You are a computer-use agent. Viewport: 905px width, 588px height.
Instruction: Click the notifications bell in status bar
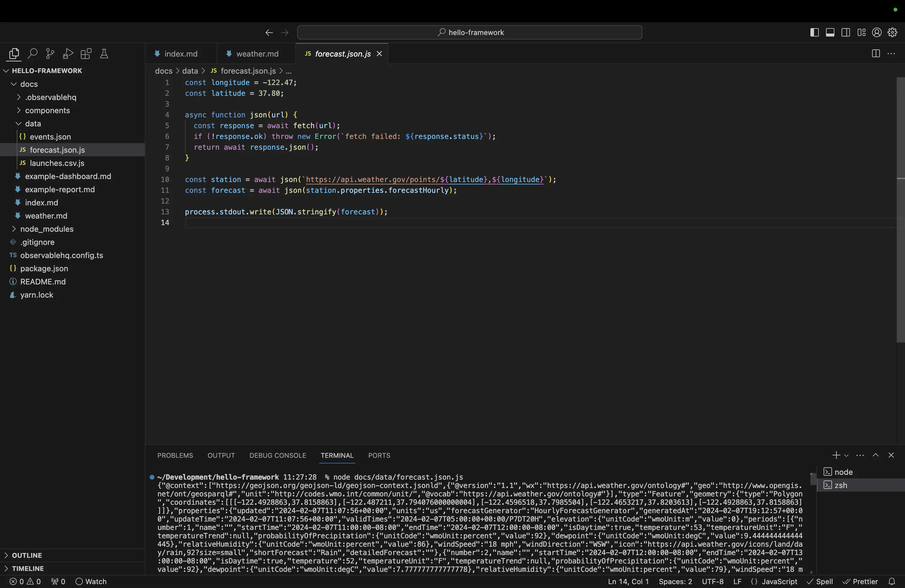[x=892, y=581]
